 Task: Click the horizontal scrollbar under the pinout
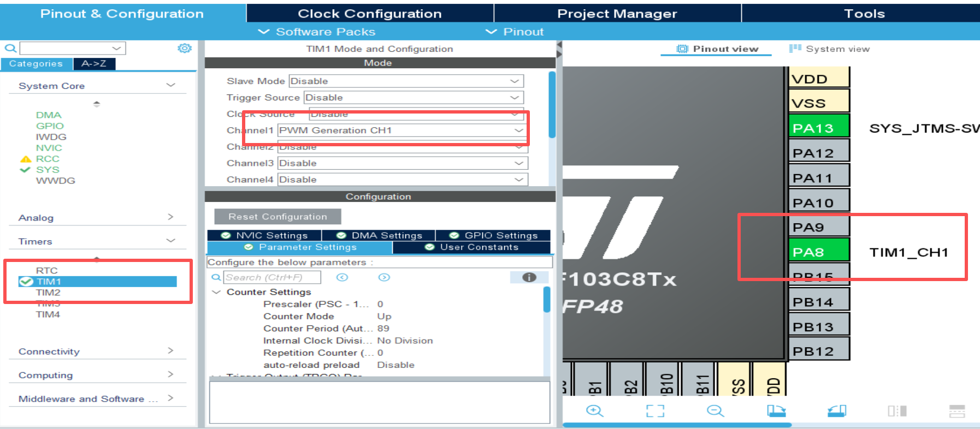pyautogui.click(x=676, y=425)
